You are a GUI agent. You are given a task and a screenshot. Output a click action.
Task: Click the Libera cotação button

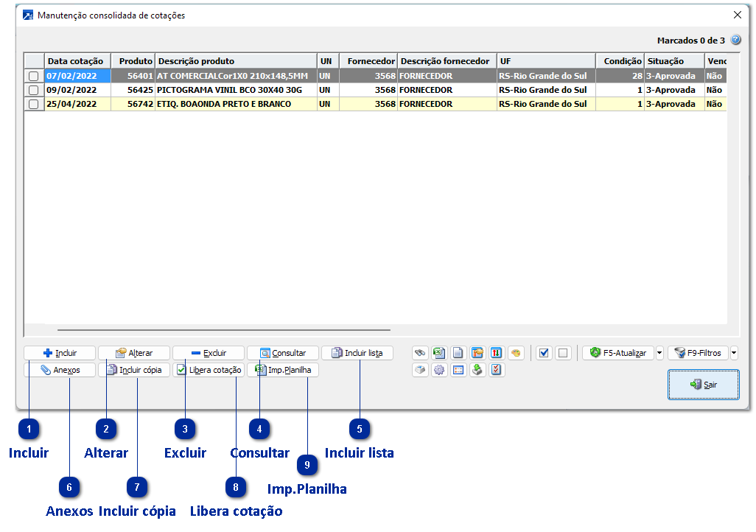209,370
